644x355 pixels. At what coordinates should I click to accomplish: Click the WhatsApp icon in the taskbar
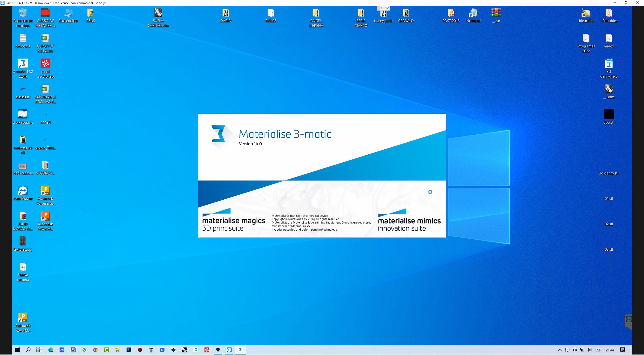click(x=84, y=350)
